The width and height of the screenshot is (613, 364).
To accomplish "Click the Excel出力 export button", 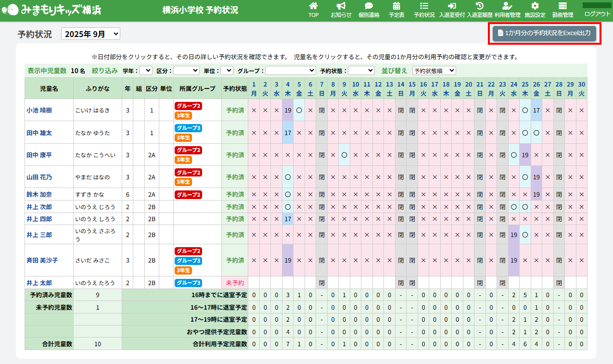I will point(544,33).
